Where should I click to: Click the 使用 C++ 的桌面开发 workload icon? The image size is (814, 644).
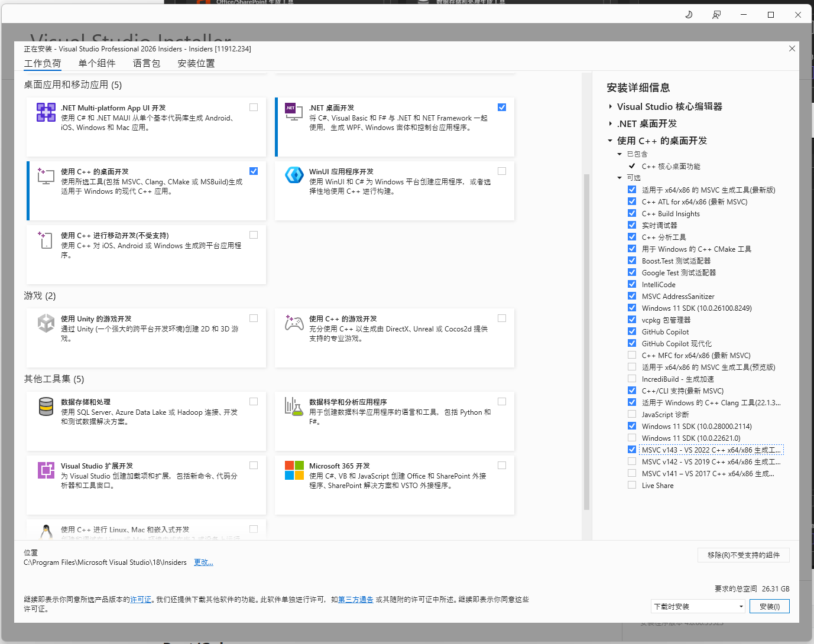tap(46, 175)
